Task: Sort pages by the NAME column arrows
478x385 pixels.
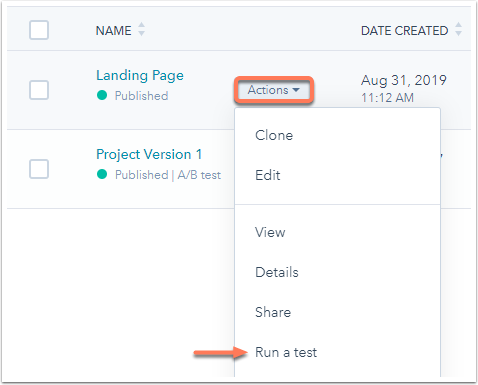Action: point(141,29)
